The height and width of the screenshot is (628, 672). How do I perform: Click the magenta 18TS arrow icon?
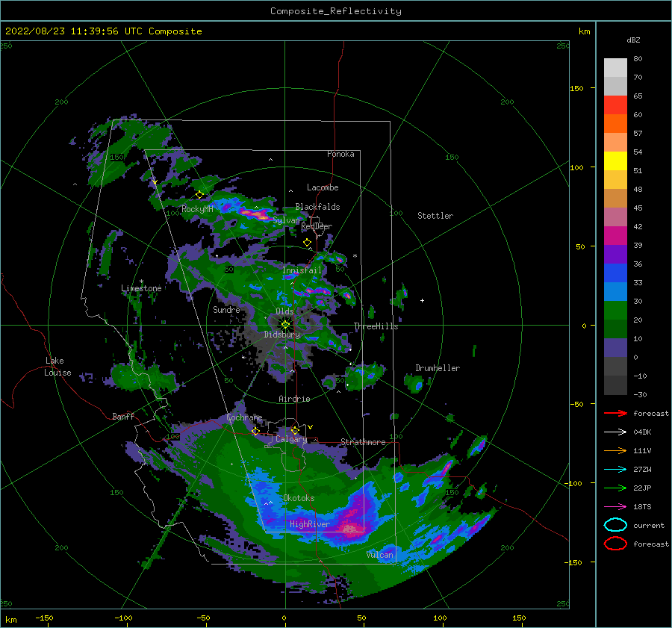click(615, 507)
